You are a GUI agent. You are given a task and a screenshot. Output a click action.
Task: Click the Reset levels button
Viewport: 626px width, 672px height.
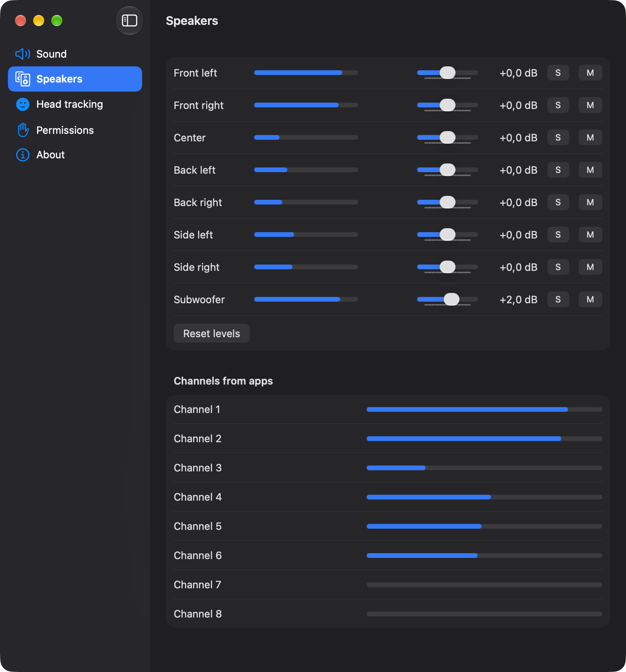point(212,333)
